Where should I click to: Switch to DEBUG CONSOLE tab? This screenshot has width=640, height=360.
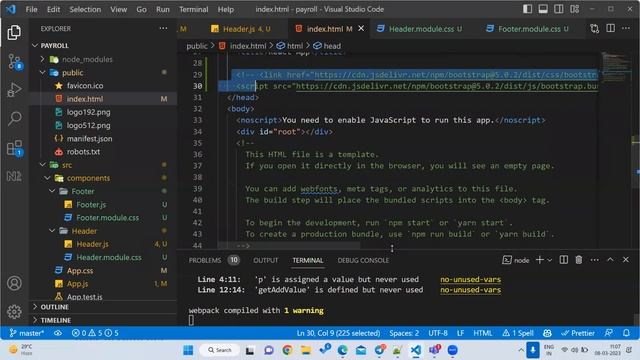[x=363, y=260]
